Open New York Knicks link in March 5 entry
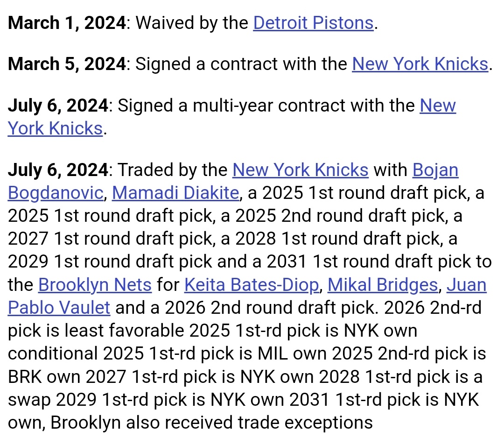This screenshot has height=445, width=504. point(420,64)
